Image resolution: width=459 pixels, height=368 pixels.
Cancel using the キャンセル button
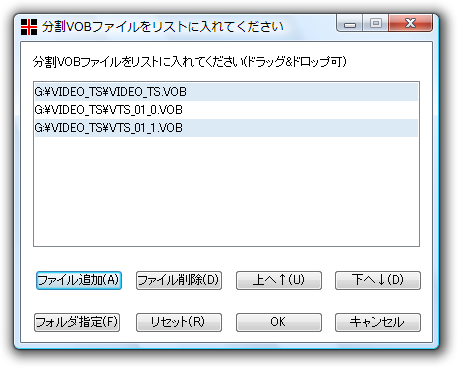tap(378, 322)
